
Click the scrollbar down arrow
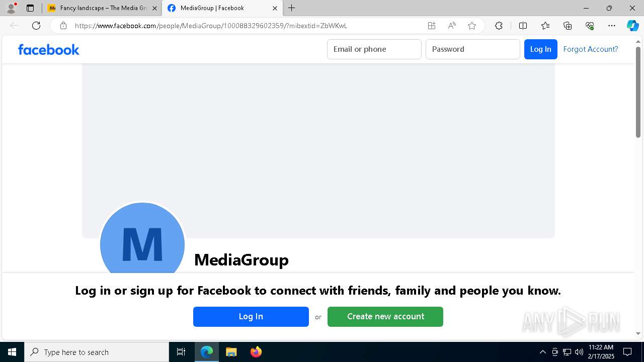(x=638, y=333)
